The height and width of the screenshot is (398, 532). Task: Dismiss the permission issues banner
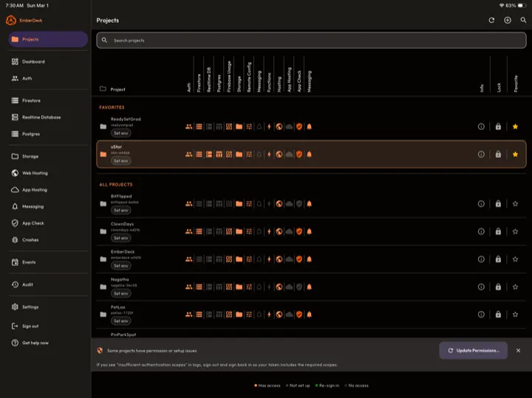(x=518, y=351)
